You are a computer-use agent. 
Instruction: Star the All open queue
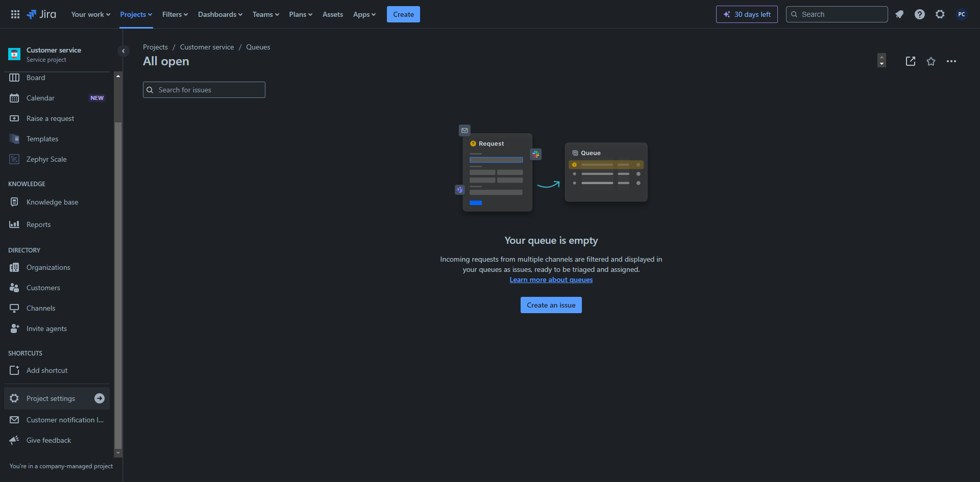(x=931, y=61)
